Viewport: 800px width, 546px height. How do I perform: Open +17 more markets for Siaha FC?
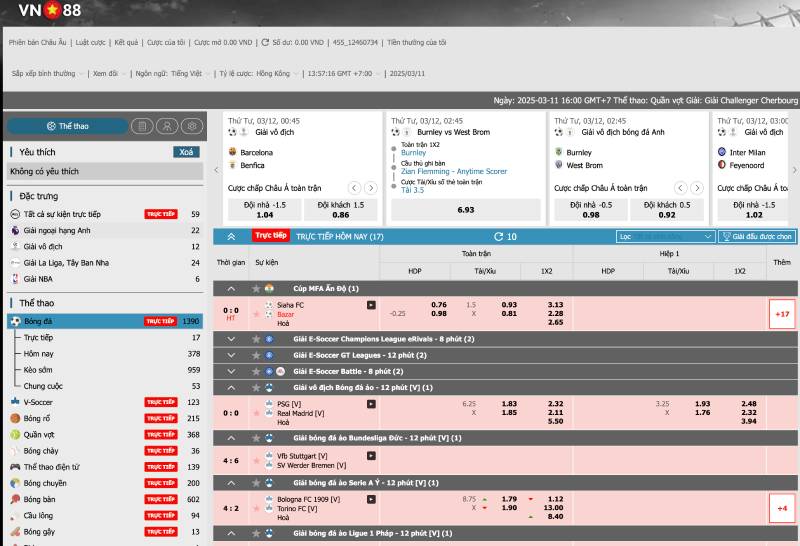781,314
